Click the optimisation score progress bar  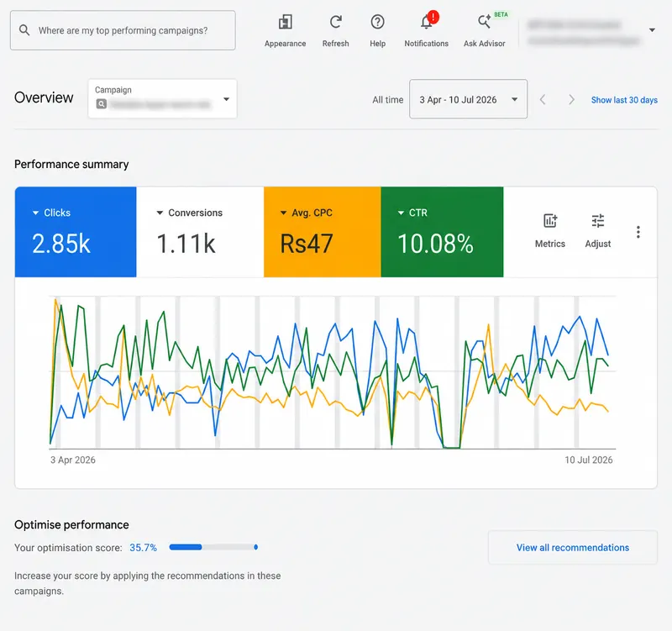tap(213, 547)
